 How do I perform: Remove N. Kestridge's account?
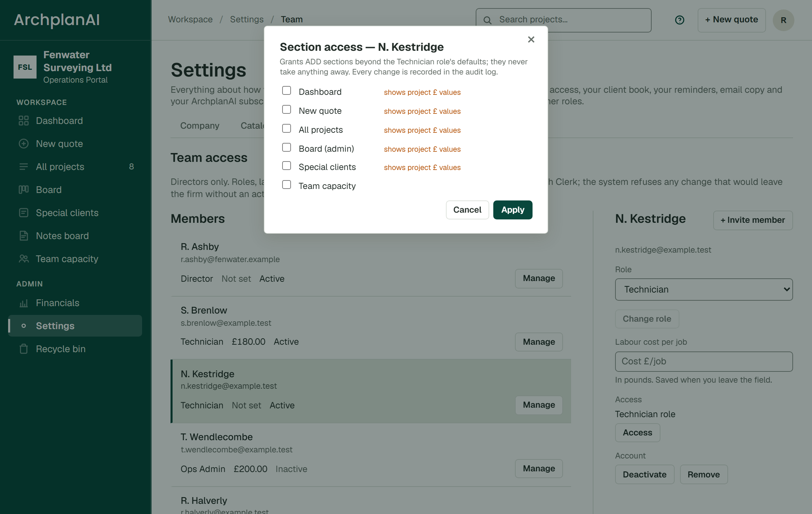point(704,475)
